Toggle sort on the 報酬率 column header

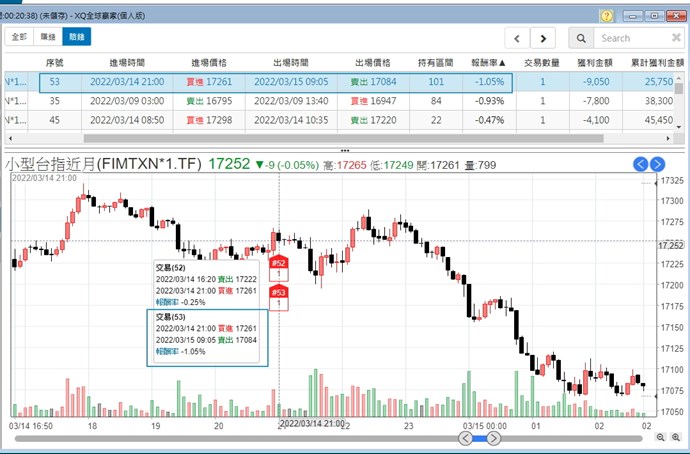pos(488,63)
